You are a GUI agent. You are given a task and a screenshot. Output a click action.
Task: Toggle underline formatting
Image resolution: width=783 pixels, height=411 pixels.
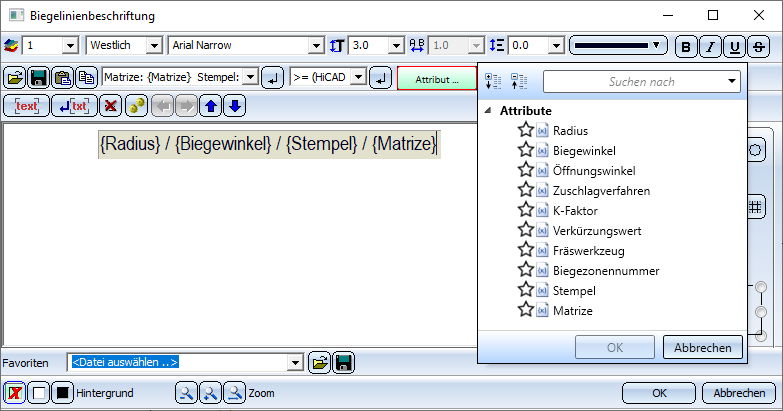(x=735, y=47)
